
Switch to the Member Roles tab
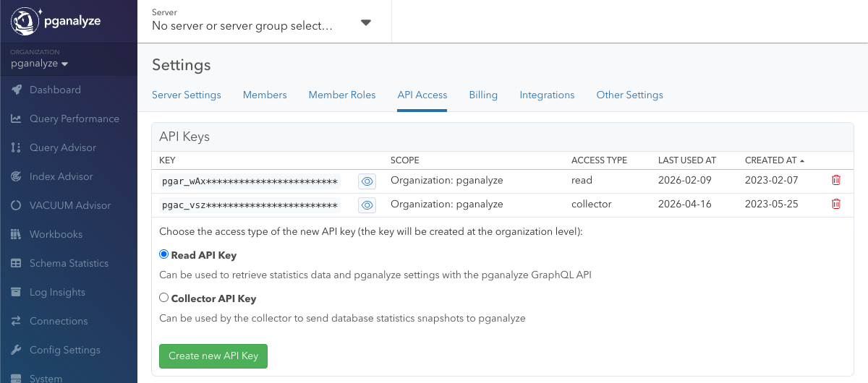[x=342, y=95]
